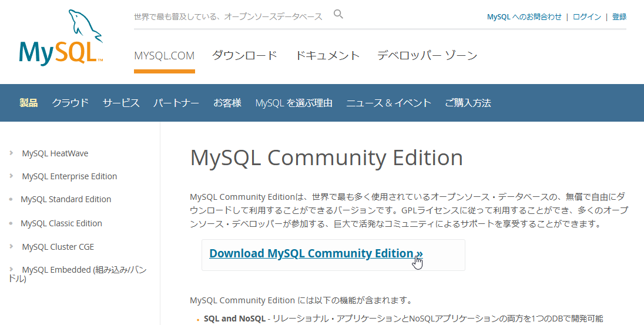Select 製品 in the blue menu

(x=29, y=103)
